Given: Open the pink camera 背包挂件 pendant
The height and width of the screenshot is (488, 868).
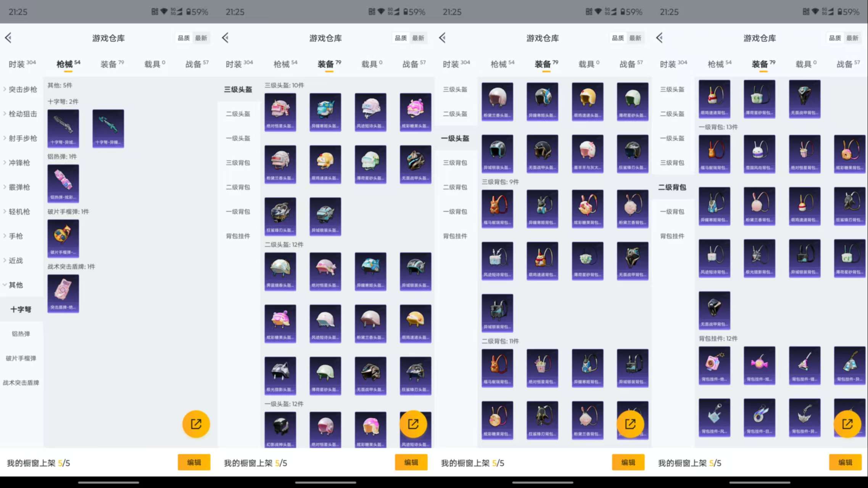Looking at the screenshot, I should 714,365.
